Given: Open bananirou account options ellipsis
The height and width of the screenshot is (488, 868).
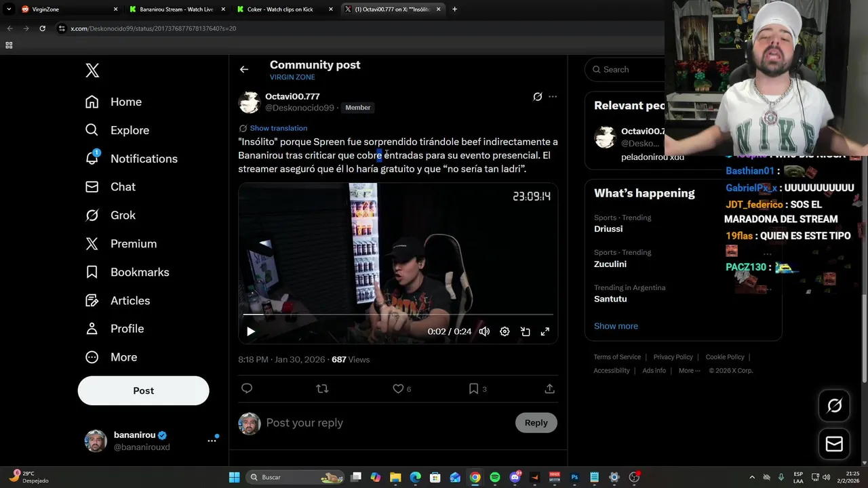Looking at the screenshot, I should point(212,441).
